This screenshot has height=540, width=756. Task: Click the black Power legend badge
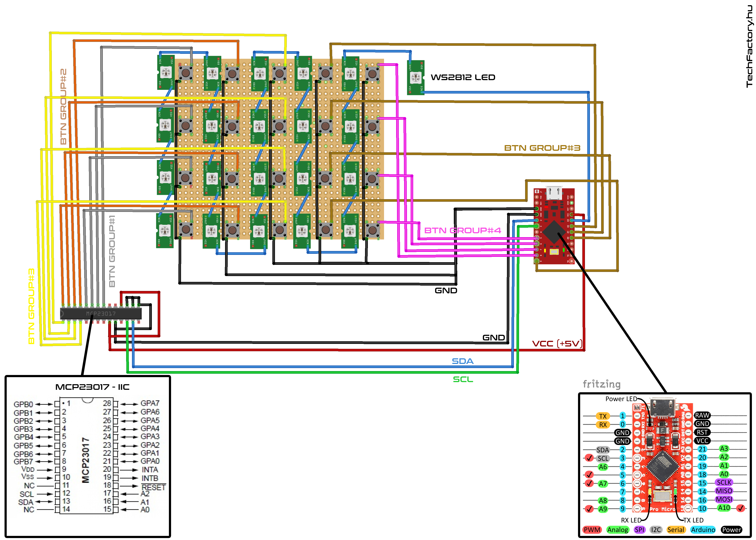click(731, 530)
